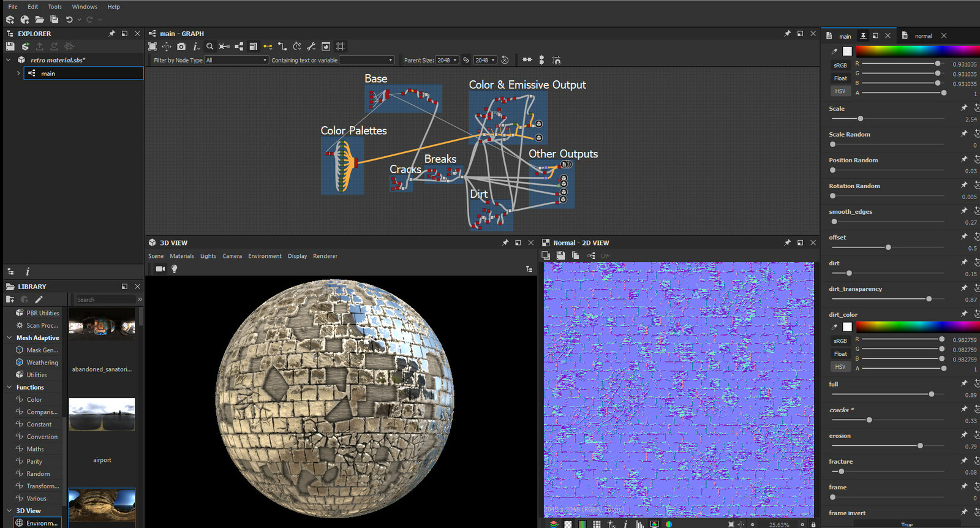Click the magnifier search icon in graph toolbar
The width and height of the screenshot is (980, 528).
coord(210,47)
